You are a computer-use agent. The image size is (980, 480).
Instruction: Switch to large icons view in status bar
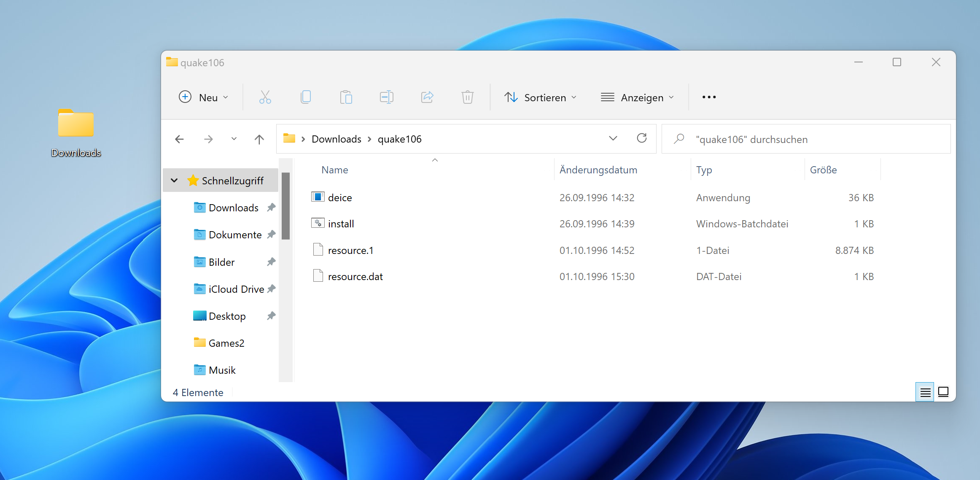(943, 392)
